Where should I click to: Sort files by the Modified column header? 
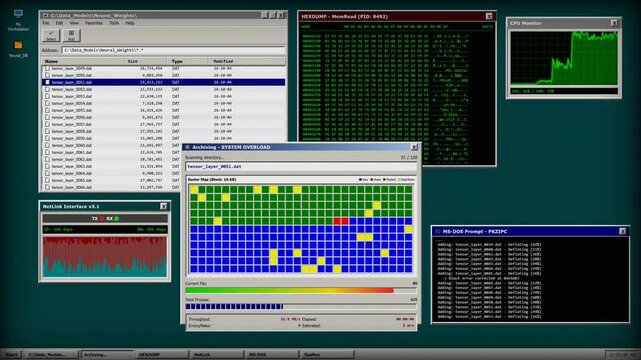(246, 61)
